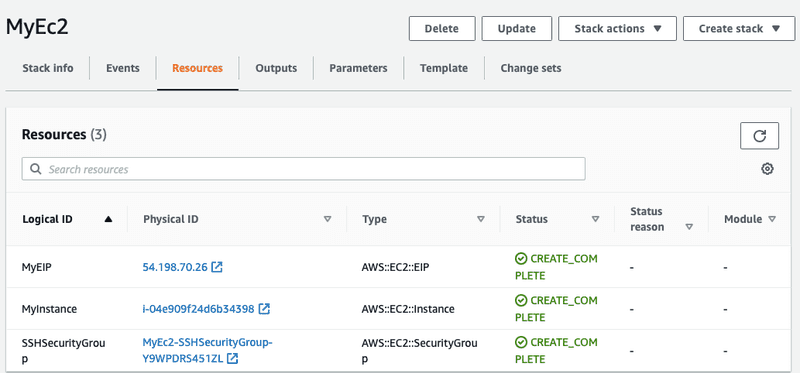Open the Change sets tab
Image resolution: width=800 pixels, height=373 pixels.
click(x=531, y=68)
